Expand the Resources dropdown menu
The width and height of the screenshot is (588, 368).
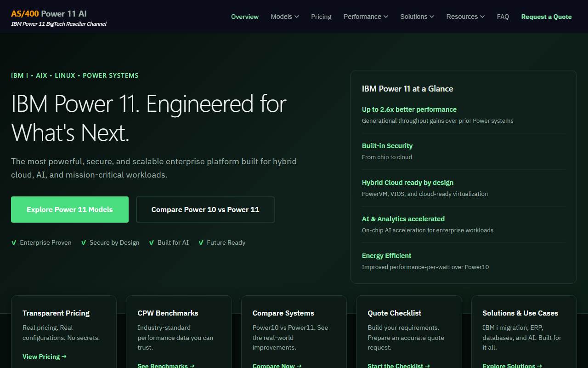465,17
